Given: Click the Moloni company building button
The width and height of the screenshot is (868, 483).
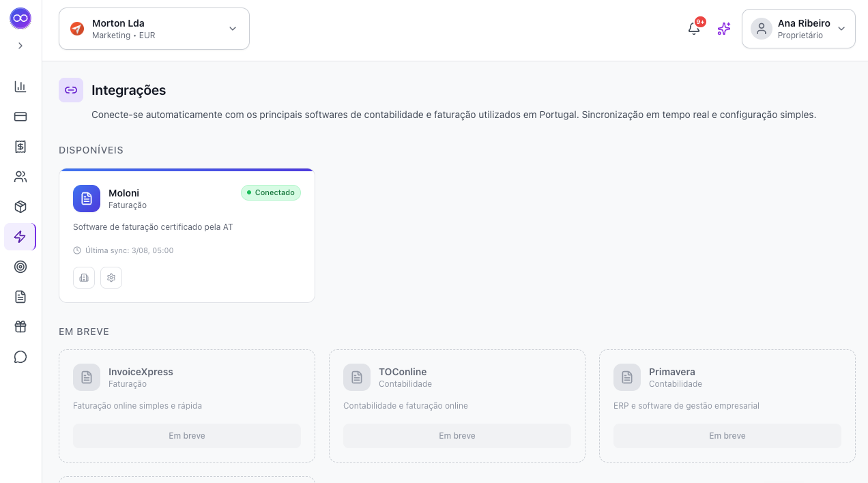Looking at the screenshot, I should 84,278.
